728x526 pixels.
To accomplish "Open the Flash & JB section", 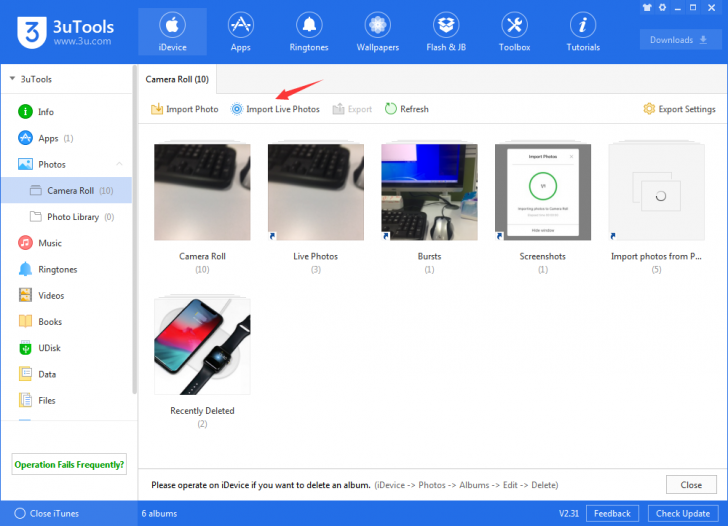I will pyautogui.click(x=446, y=32).
